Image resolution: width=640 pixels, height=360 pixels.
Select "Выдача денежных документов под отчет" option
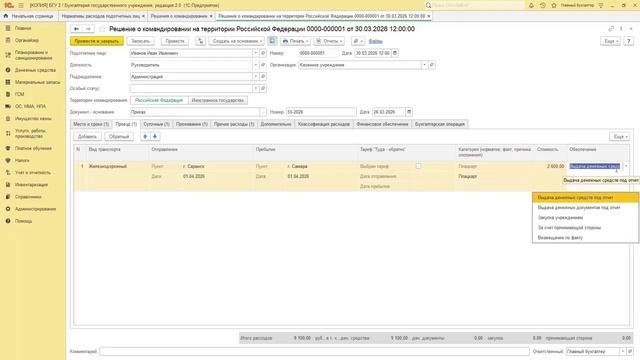[585, 208]
